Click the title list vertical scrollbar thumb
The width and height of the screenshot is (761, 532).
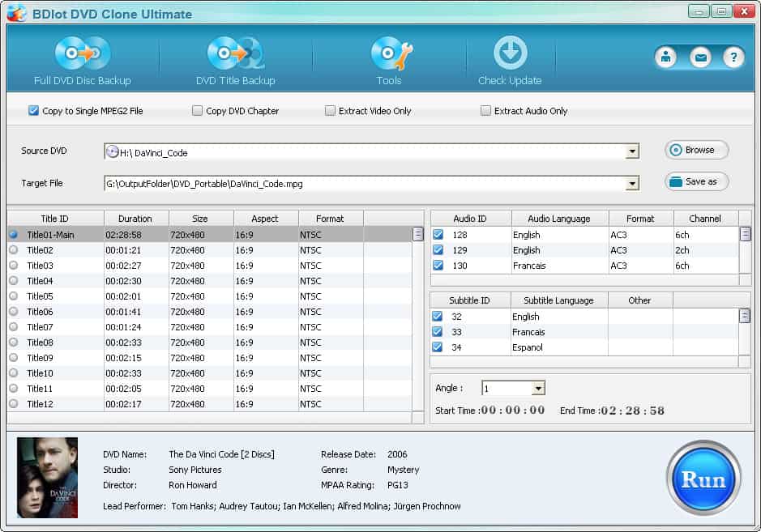point(418,235)
